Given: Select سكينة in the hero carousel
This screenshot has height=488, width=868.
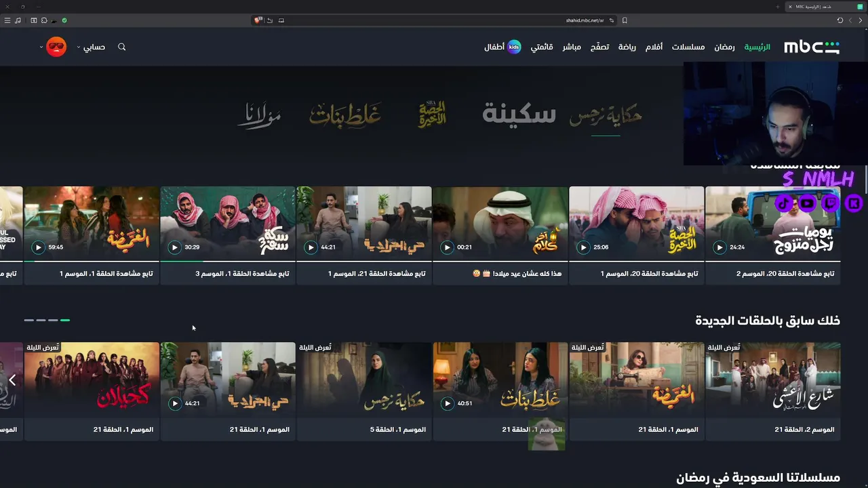Looking at the screenshot, I should (x=519, y=114).
